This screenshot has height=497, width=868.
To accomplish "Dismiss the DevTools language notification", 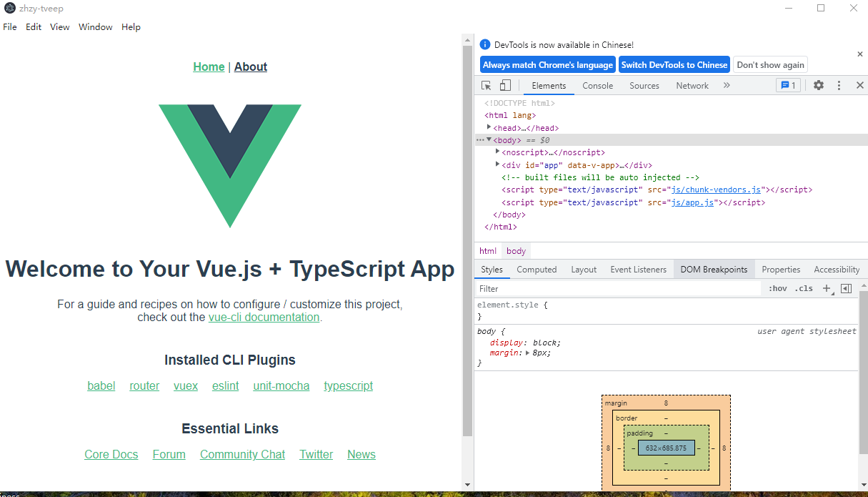I will [x=859, y=54].
